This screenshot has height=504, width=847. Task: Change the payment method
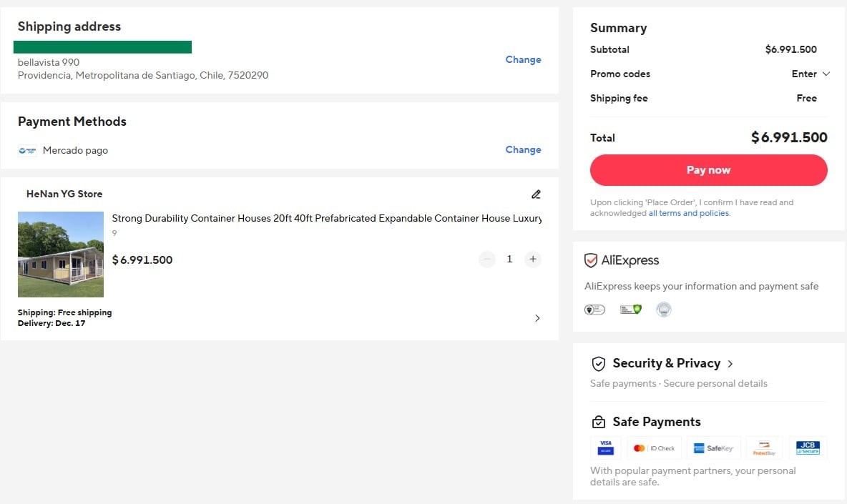(523, 150)
